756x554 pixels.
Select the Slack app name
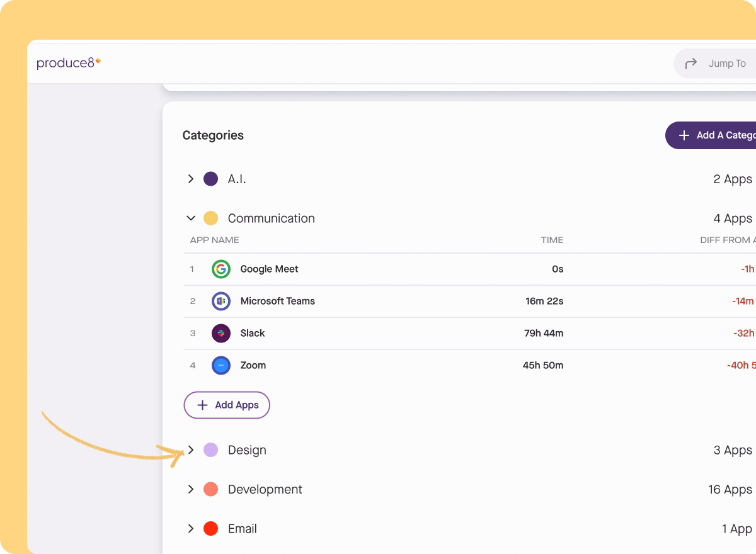[x=253, y=334]
